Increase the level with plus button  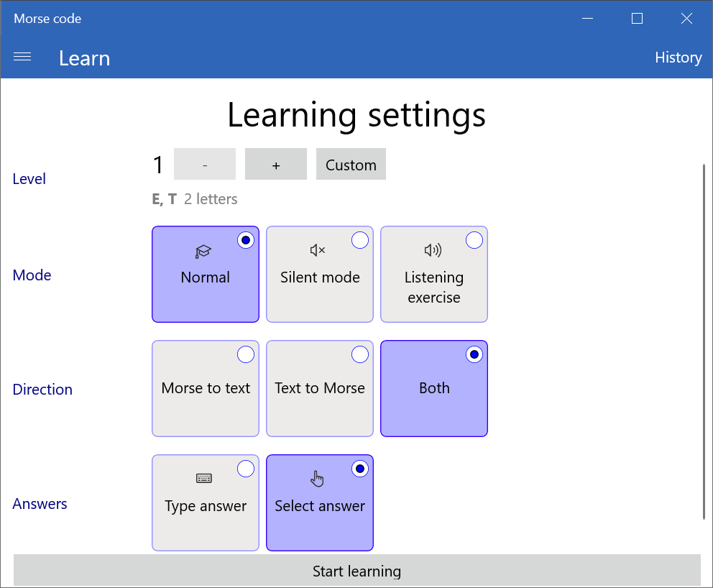(x=276, y=164)
